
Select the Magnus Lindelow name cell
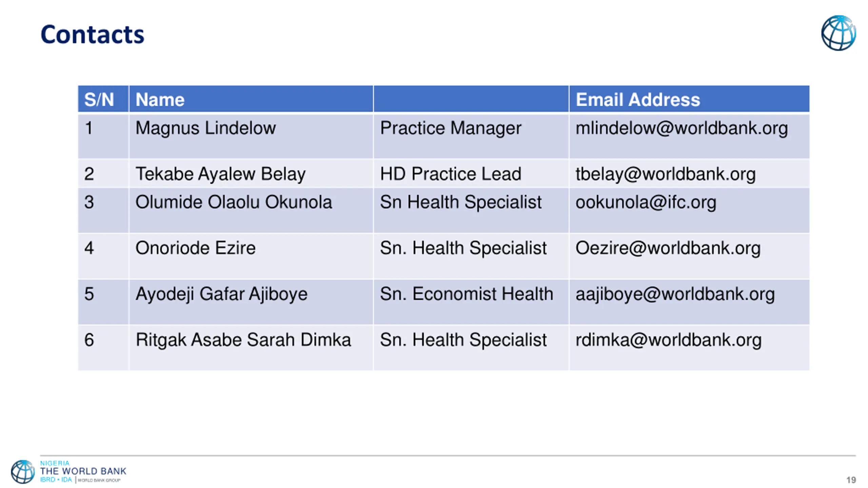click(205, 128)
